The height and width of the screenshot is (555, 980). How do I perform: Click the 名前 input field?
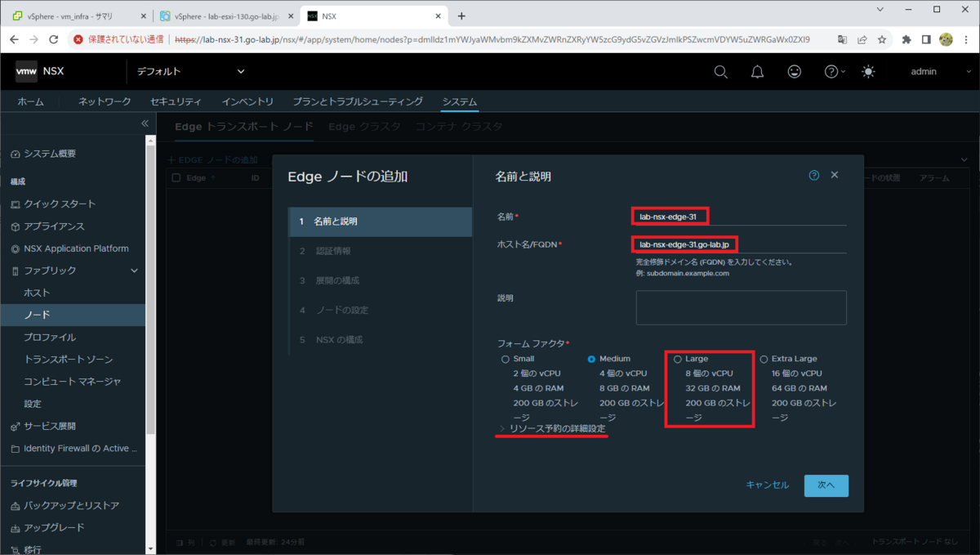click(x=741, y=216)
